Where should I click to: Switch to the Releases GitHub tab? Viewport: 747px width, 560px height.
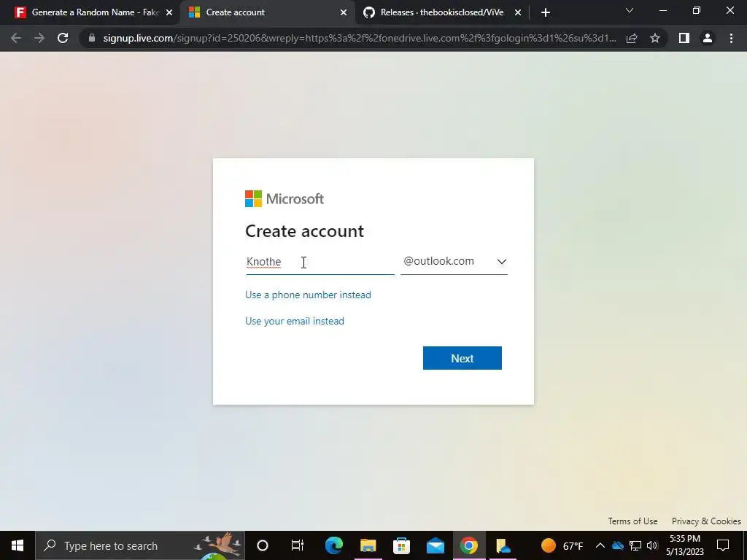(x=442, y=12)
